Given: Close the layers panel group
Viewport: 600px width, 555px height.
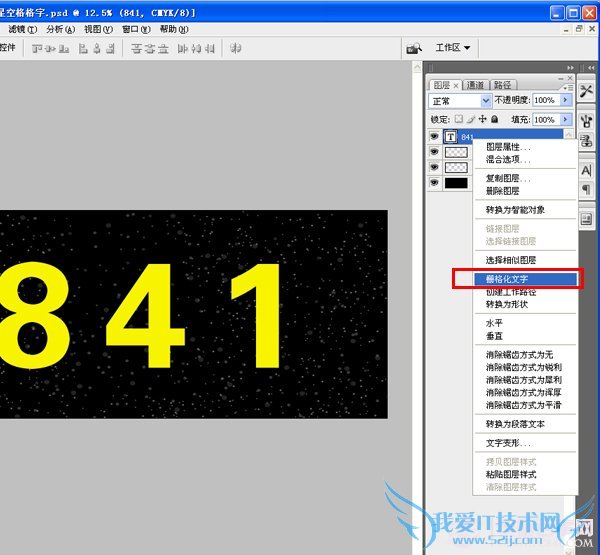Looking at the screenshot, I should point(570,78).
